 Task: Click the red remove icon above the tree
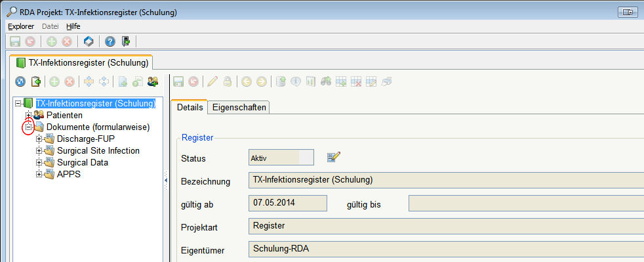pyautogui.click(x=70, y=82)
